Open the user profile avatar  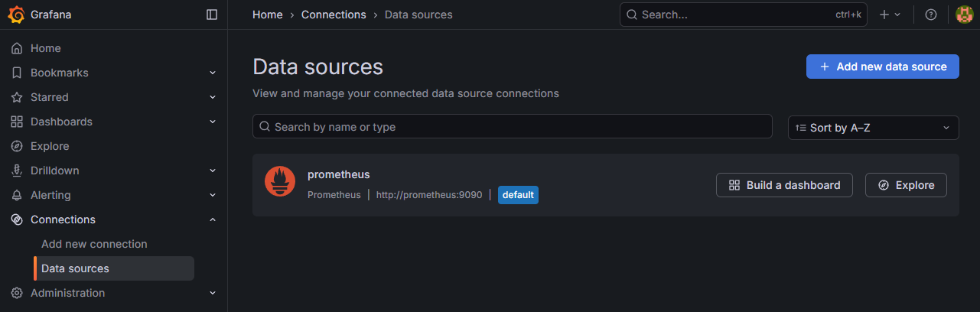[964, 15]
